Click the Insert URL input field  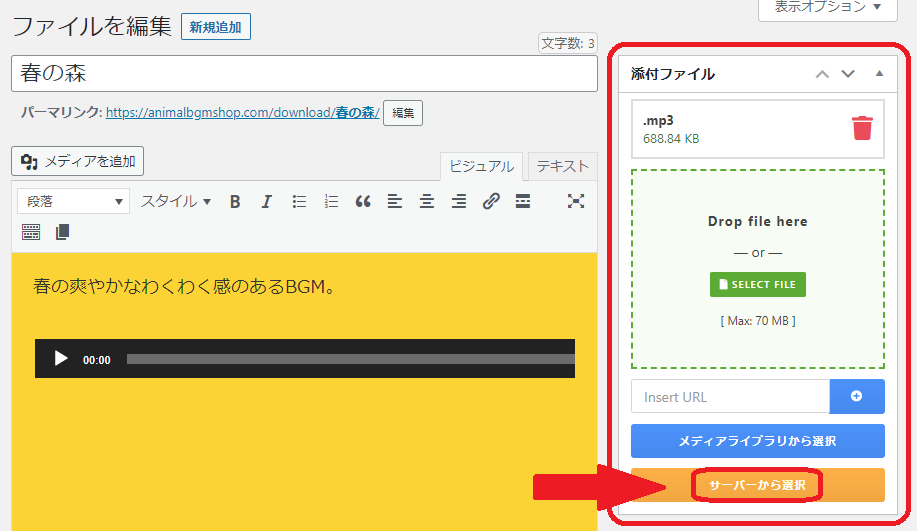[x=730, y=397]
